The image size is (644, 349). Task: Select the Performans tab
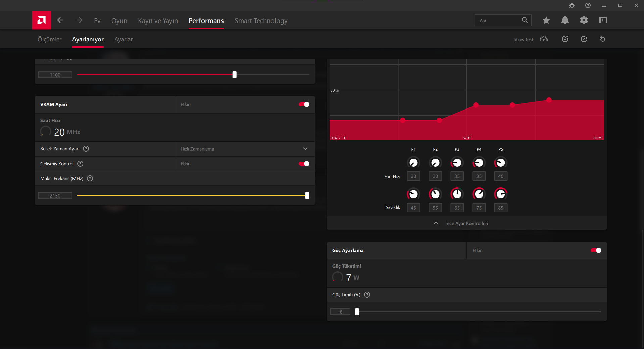point(206,20)
